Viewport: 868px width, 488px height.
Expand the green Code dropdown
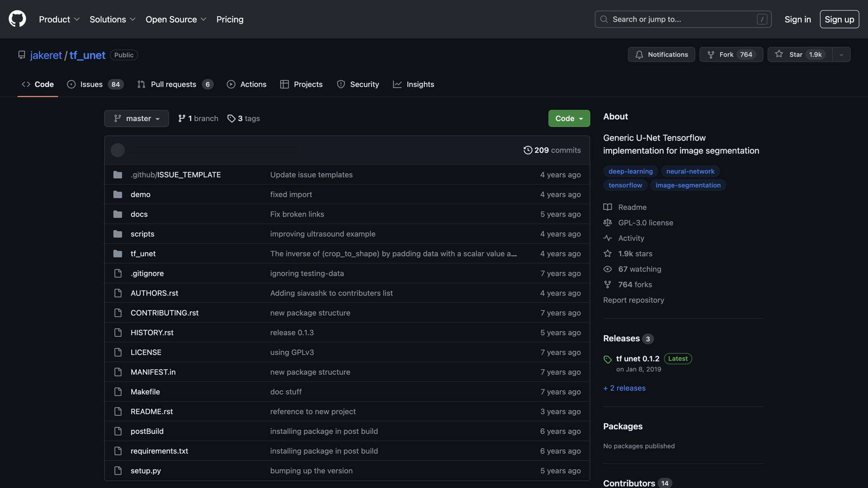click(569, 118)
